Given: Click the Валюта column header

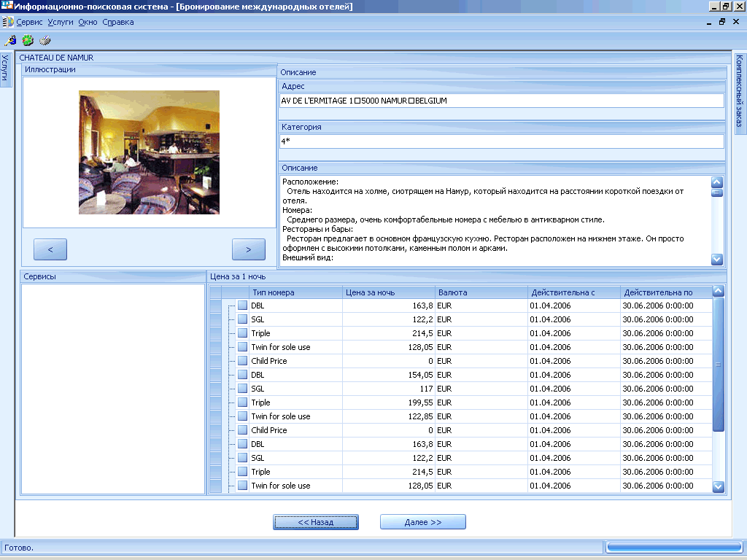Looking at the screenshot, I should point(481,292).
